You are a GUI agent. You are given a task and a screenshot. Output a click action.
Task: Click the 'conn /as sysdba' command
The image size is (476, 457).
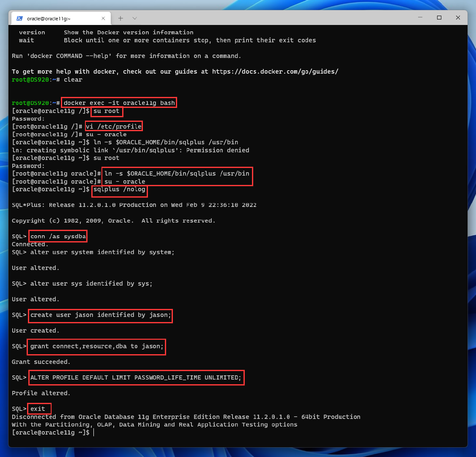tap(58, 237)
